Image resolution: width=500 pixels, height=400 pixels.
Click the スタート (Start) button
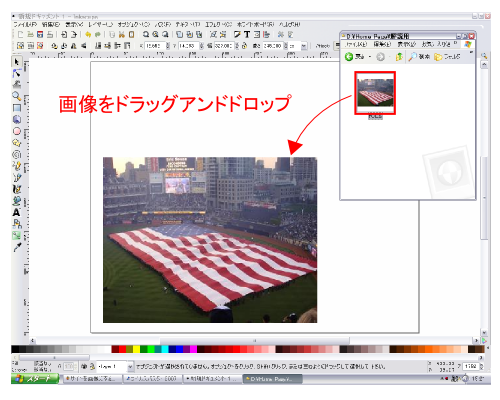pos(35,379)
